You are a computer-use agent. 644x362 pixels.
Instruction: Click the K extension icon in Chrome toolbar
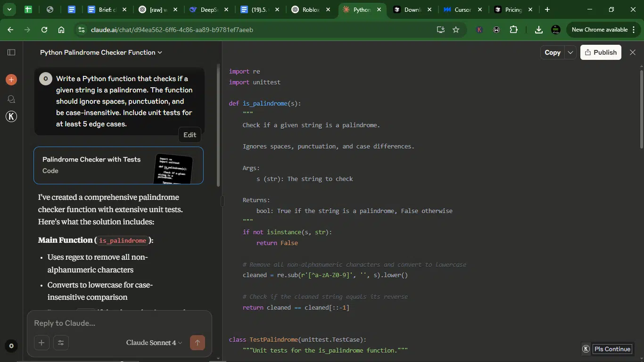[x=479, y=30]
